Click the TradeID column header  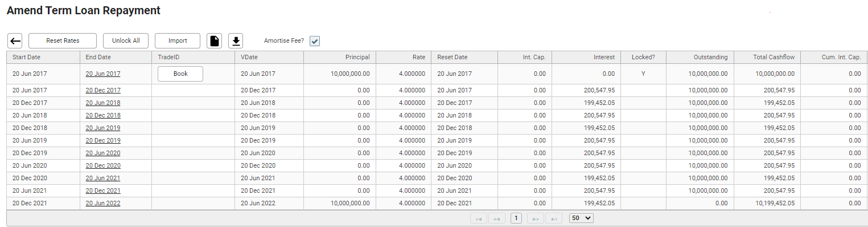(194, 57)
